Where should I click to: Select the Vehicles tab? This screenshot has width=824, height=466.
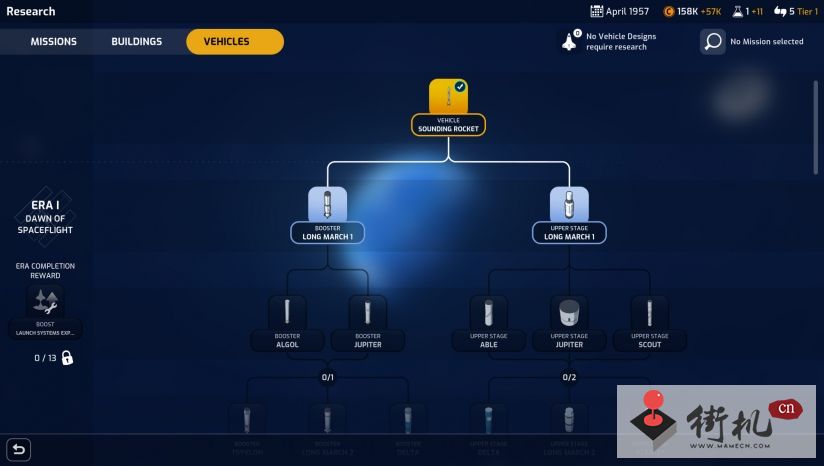235,42
